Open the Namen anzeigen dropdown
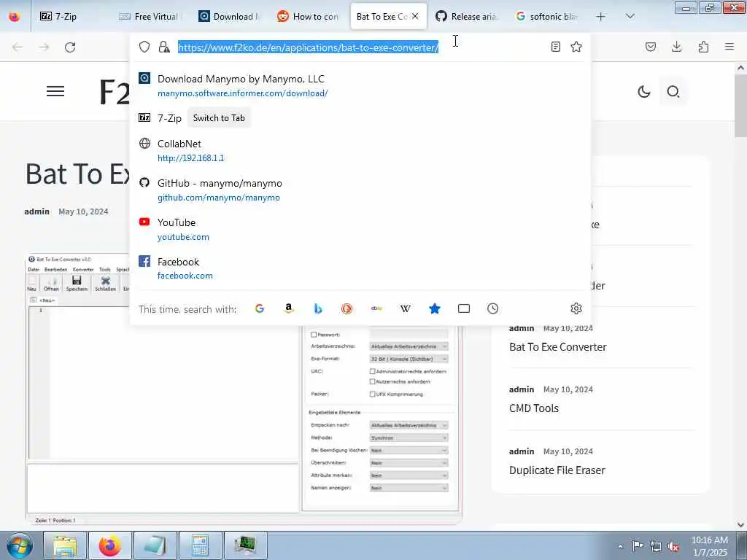Viewport: 747px width, 560px height. [x=409, y=488]
